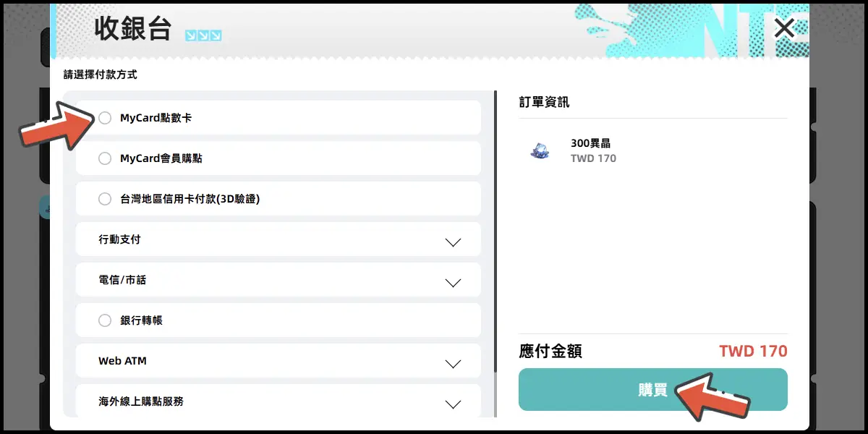
Task: Close the 收銀台 checkout dialog
Action: tap(784, 29)
